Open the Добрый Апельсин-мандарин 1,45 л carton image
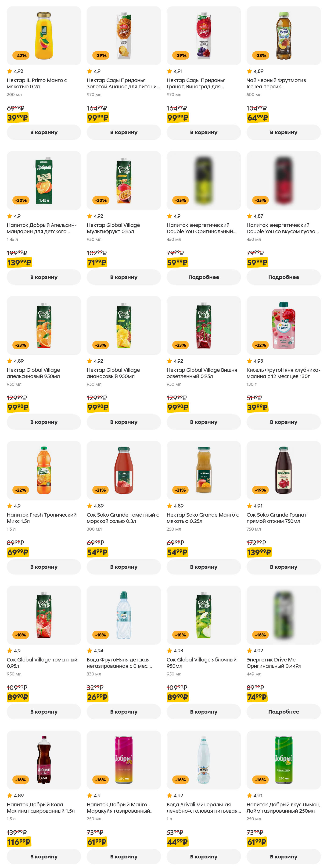 (44, 180)
